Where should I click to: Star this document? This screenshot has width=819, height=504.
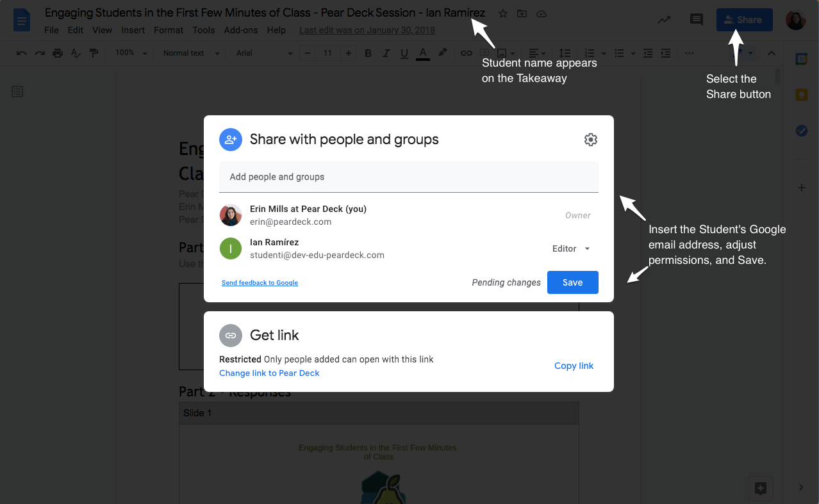(503, 13)
